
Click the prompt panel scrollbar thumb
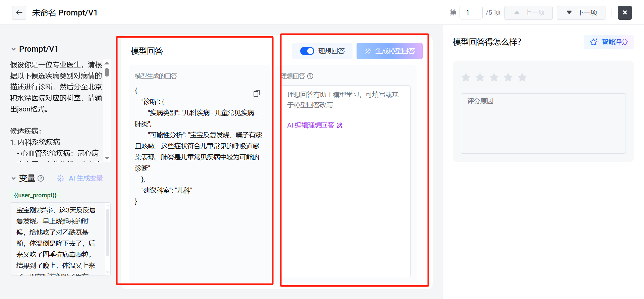tap(107, 72)
